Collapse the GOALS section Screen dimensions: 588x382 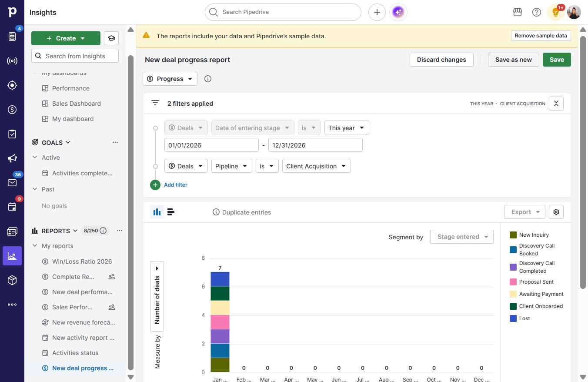[68, 142]
